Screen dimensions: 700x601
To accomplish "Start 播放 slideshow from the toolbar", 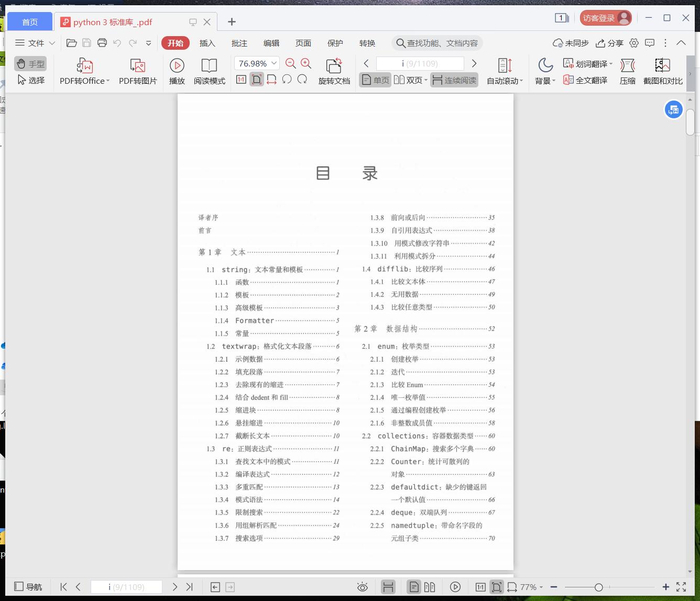I will coord(177,72).
